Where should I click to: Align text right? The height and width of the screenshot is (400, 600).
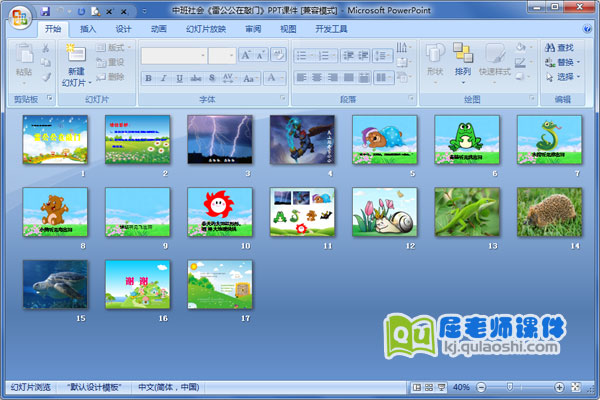point(333,78)
